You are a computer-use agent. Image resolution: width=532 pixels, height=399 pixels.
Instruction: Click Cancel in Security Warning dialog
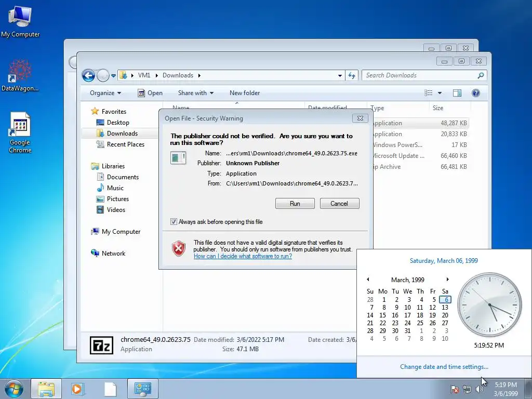pyautogui.click(x=339, y=204)
